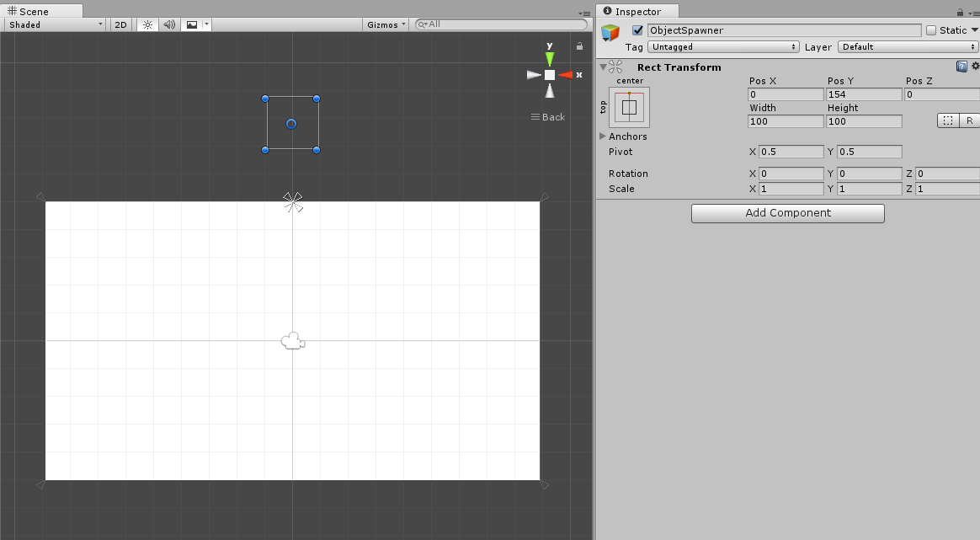This screenshot has height=540, width=980.
Task: Toggle raw edit mode R button
Action: pyautogui.click(x=969, y=120)
